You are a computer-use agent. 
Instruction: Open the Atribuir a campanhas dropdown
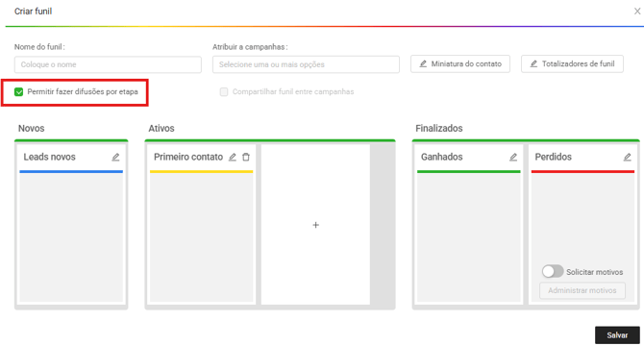pos(306,64)
